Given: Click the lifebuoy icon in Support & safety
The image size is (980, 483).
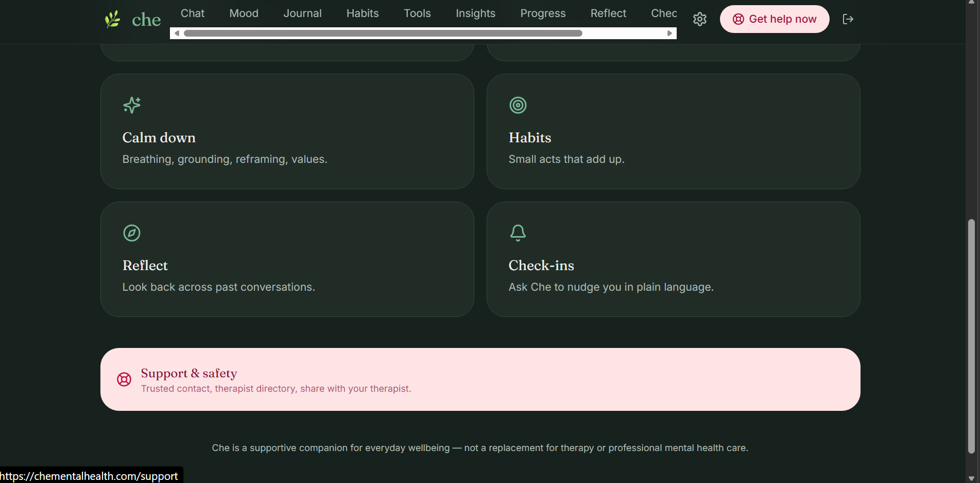Looking at the screenshot, I should pos(124,379).
